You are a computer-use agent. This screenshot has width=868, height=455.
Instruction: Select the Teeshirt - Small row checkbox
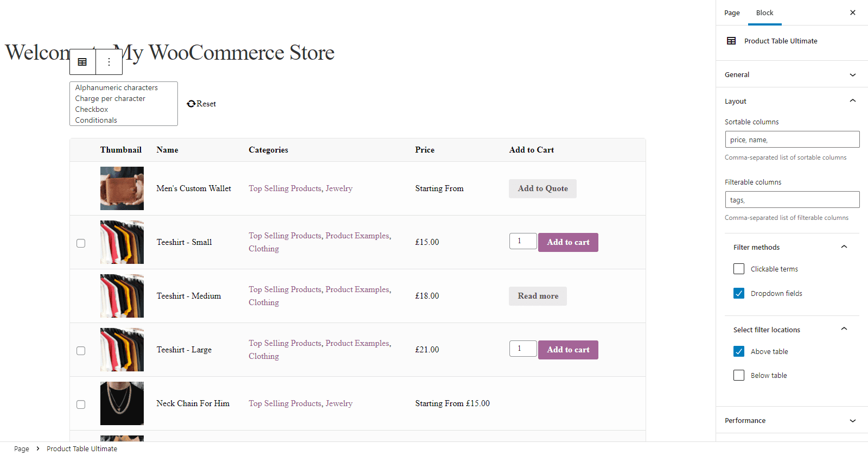coord(81,243)
